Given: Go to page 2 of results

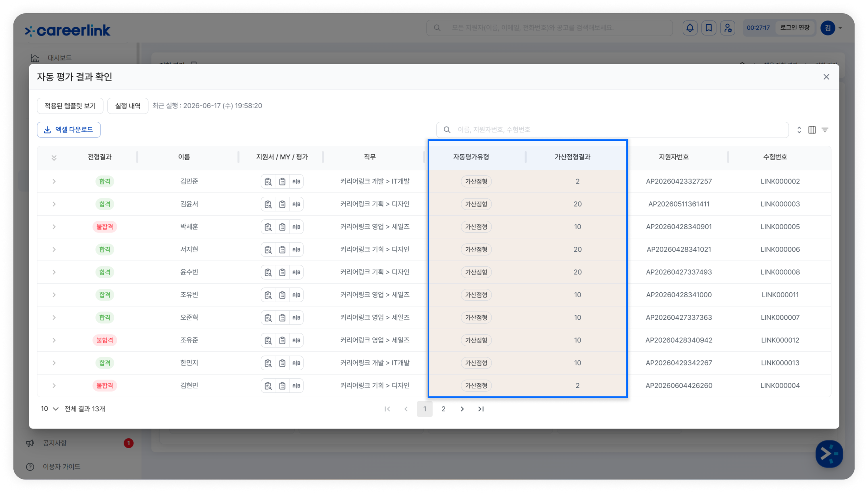Looking at the screenshot, I should (x=443, y=409).
